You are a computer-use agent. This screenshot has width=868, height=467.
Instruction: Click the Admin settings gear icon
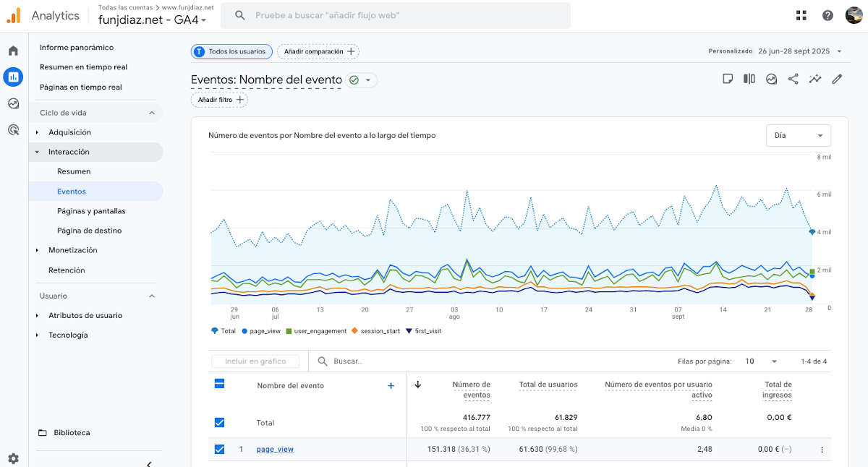coord(13,458)
